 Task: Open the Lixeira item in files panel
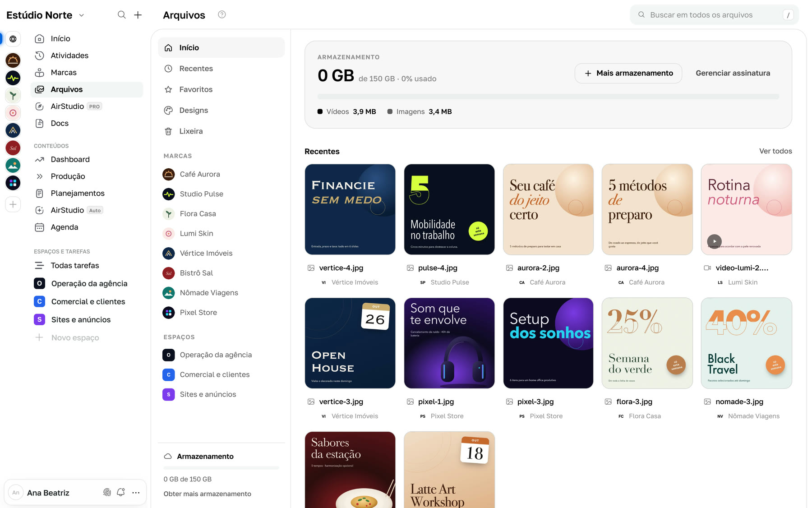pos(221,131)
